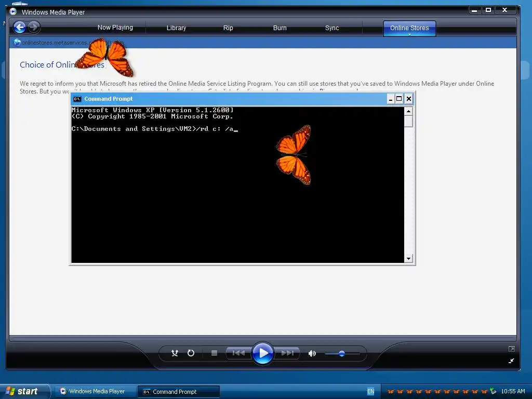
Task: Open the Now Playing tab
Action: coord(115,28)
